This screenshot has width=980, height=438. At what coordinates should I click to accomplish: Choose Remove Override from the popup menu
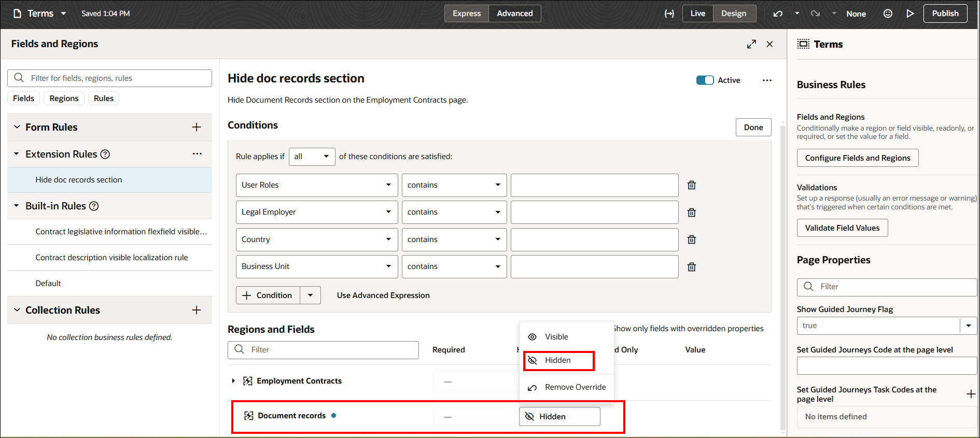click(x=566, y=387)
